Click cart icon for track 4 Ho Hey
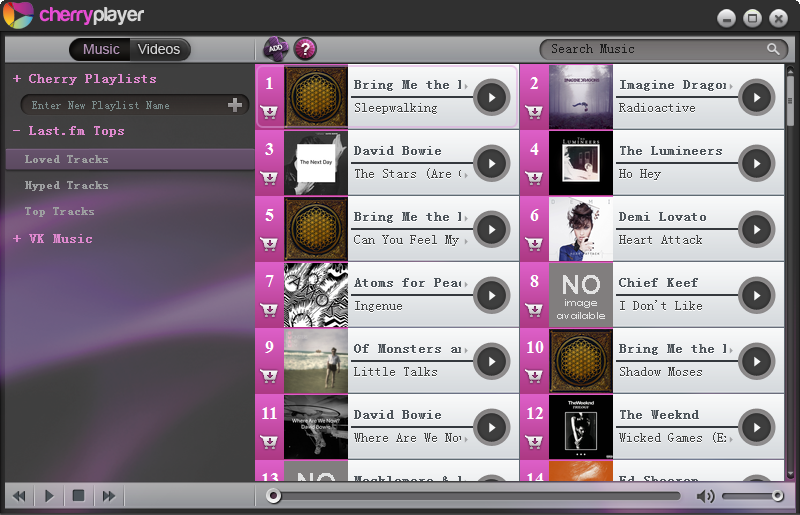This screenshot has height=515, width=800. coord(534,178)
